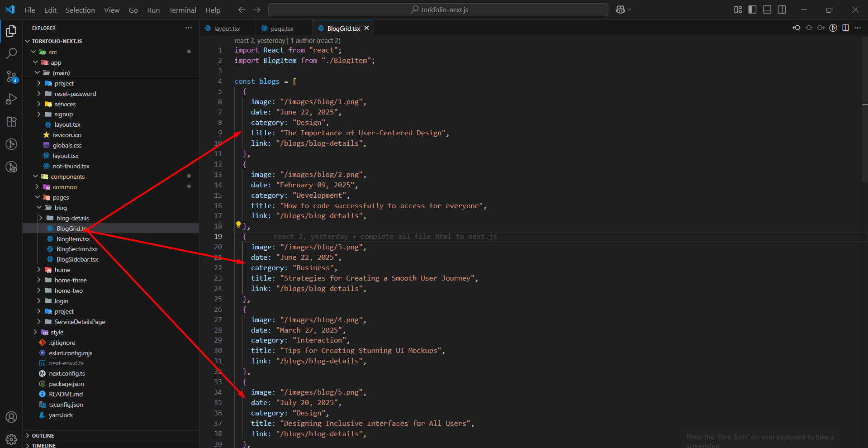Open the Terminal menu
The image size is (868, 448).
click(x=182, y=10)
